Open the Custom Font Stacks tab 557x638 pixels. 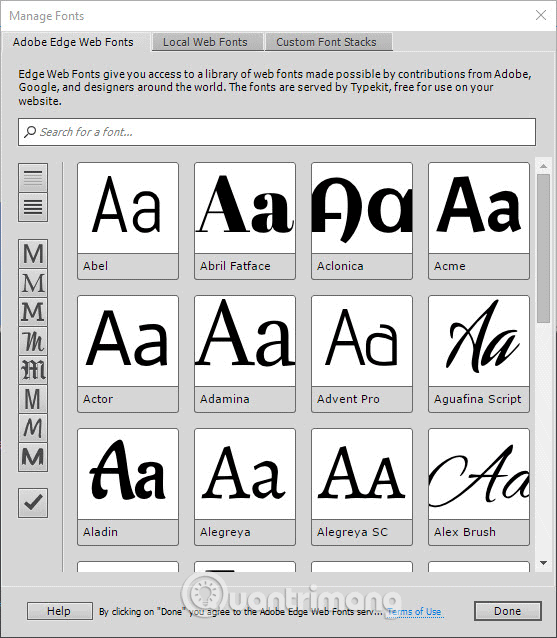(x=329, y=42)
